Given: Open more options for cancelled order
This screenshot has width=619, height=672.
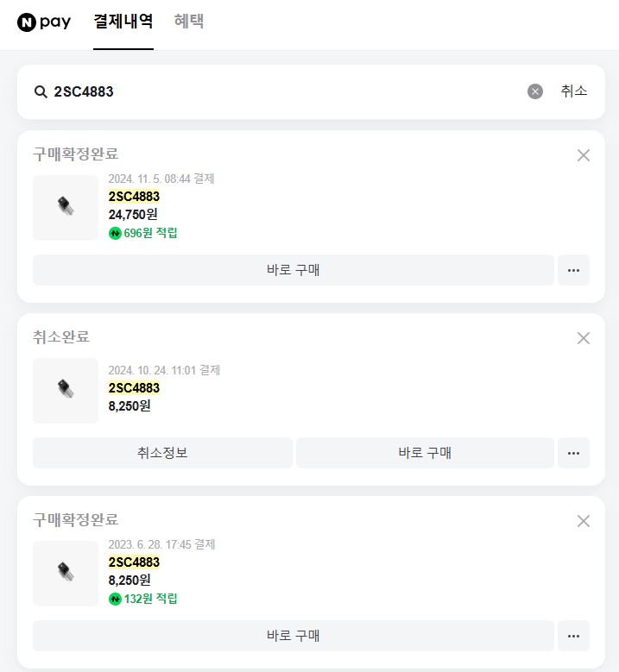Looking at the screenshot, I should 573,453.
